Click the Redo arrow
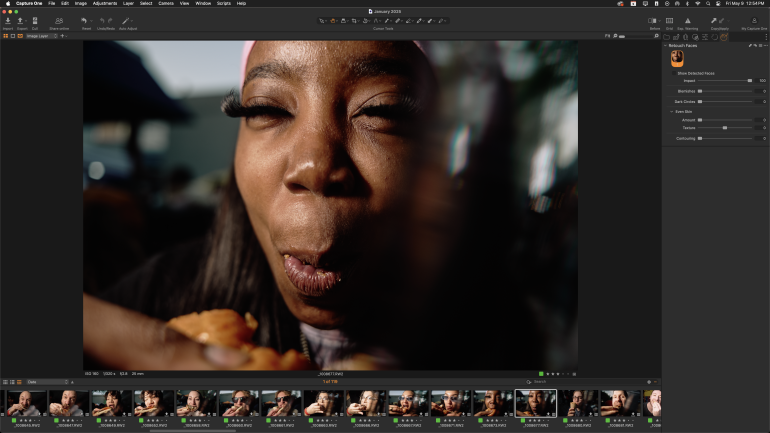Screen dimensions: 770x433 (110, 21)
